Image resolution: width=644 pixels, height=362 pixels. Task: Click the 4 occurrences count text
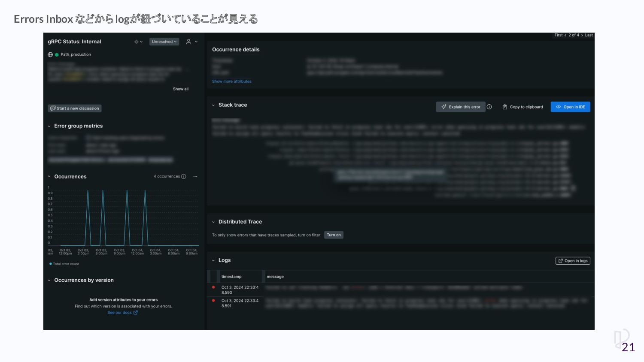pyautogui.click(x=167, y=176)
